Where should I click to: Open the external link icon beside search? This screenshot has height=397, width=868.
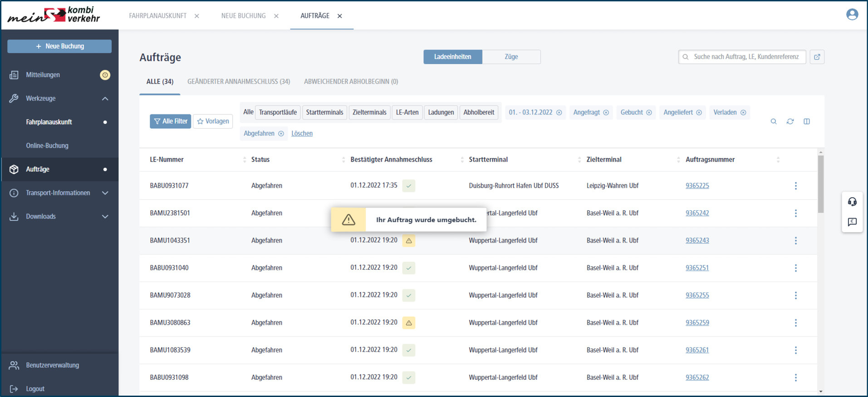(817, 57)
